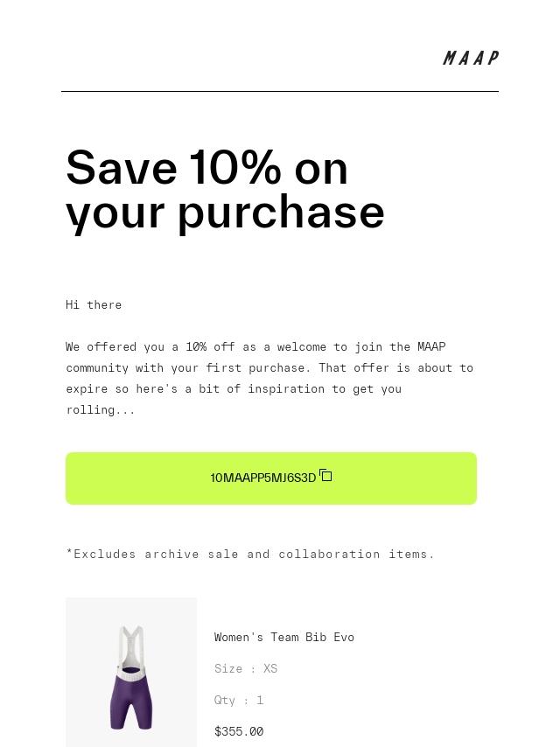
Task: Open the Women's Team Bib Evo product name
Action: (284, 638)
